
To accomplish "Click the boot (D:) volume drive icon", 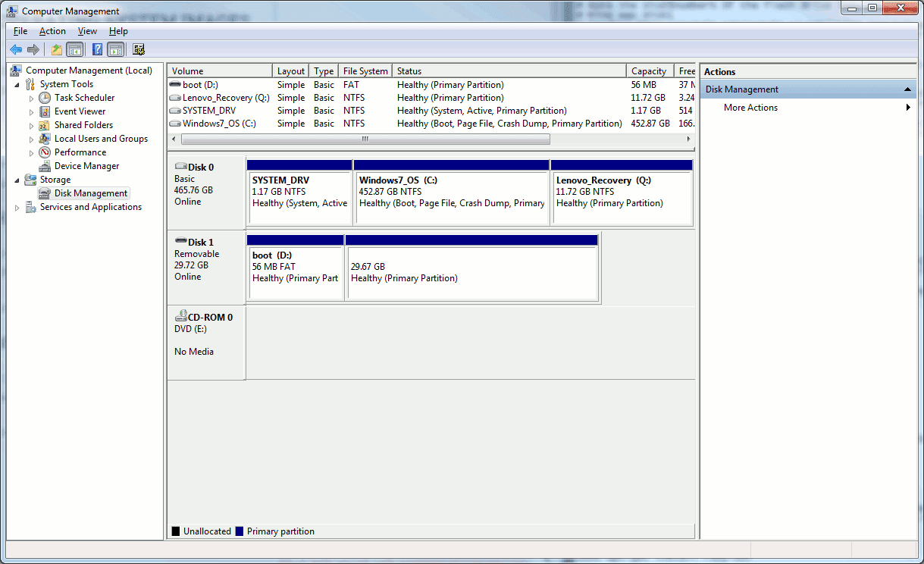I will tap(175, 85).
